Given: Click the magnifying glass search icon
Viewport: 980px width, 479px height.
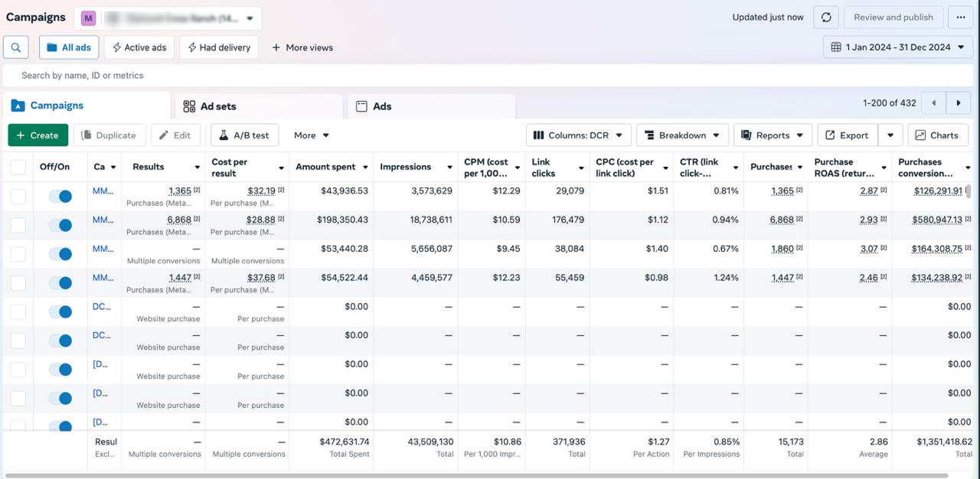Looking at the screenshot, I should [15, 47].
